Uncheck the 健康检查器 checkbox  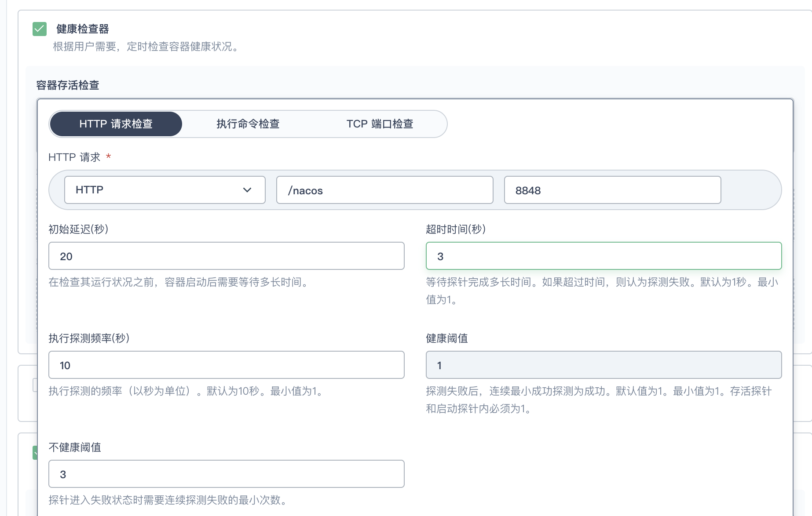tap(40, 29)
